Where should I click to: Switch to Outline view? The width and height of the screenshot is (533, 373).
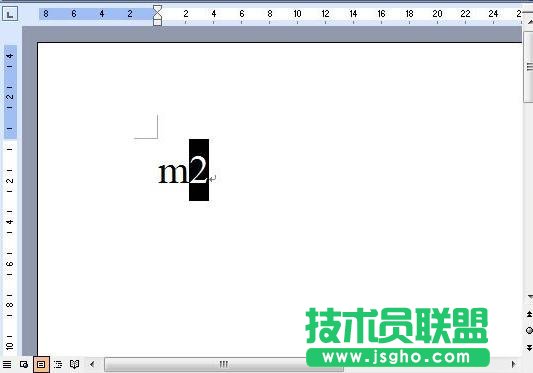click(58, 364)
